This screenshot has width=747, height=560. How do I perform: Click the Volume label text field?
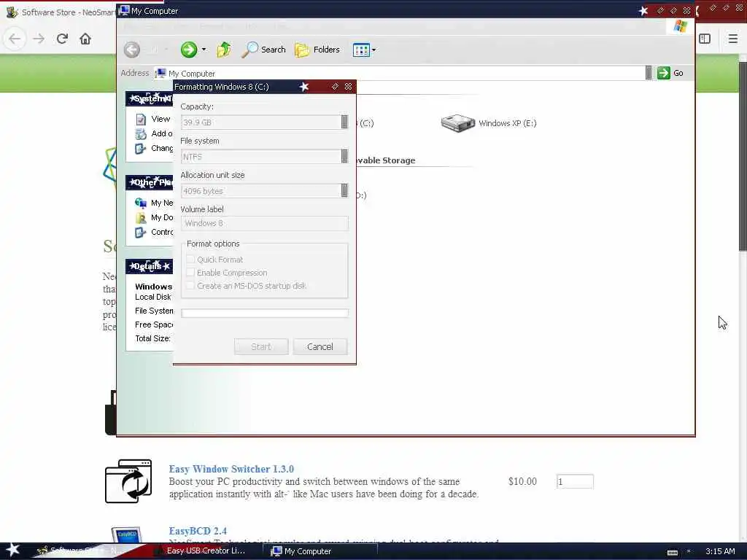point(264,223)
